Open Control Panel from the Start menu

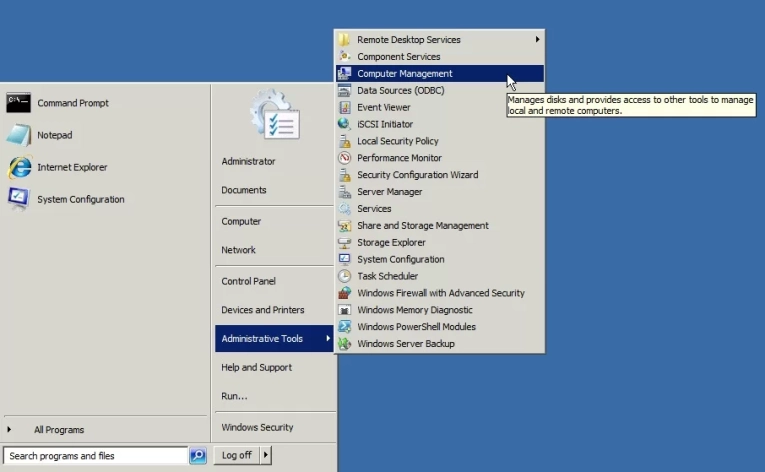[248, 282]
